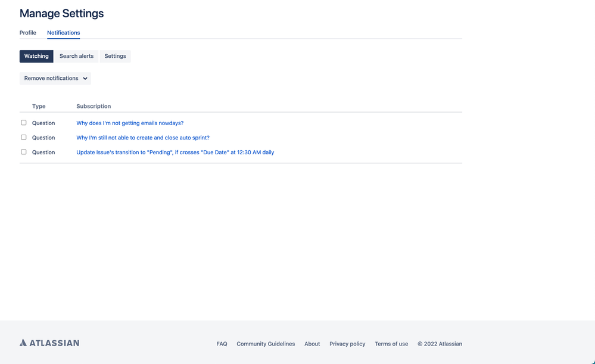Open the question about not getting emails
The width and height of the screenshot is (595, 364).
coord(130,123)
